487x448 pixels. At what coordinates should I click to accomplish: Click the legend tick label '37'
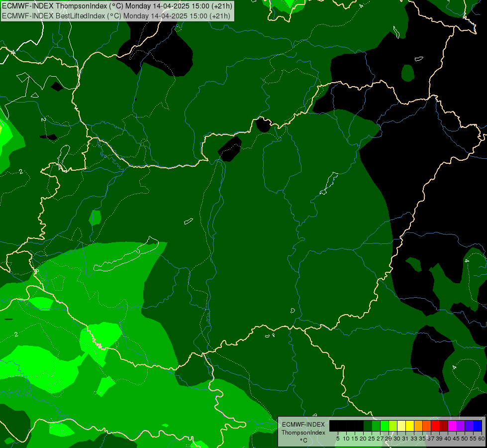431,439
